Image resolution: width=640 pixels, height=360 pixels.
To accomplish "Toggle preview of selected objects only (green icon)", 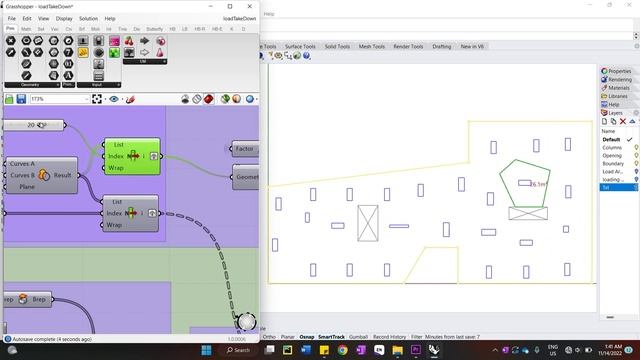I will [225, 99].
